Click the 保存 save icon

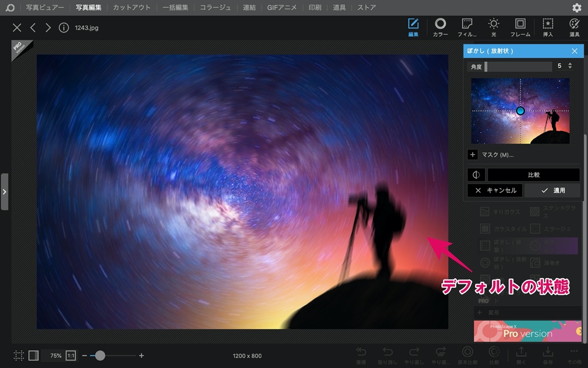click(548, 356)
